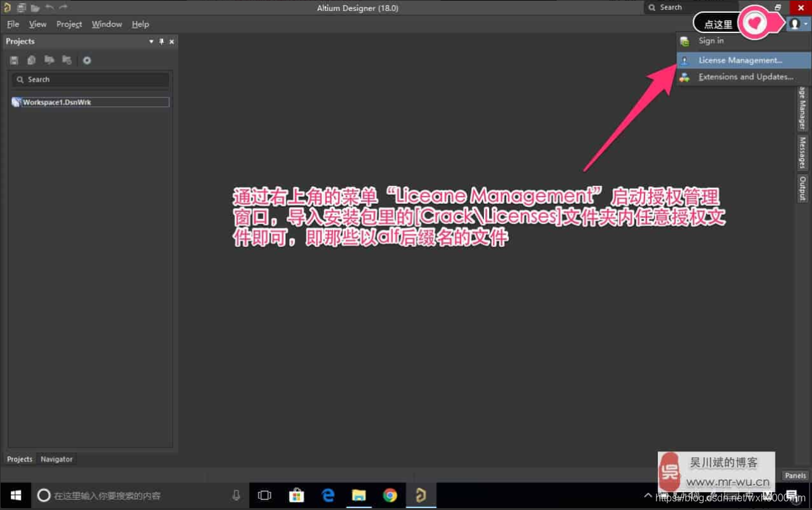
Task: Open the Messages side panel tab
Action: (x=802, y=153)
